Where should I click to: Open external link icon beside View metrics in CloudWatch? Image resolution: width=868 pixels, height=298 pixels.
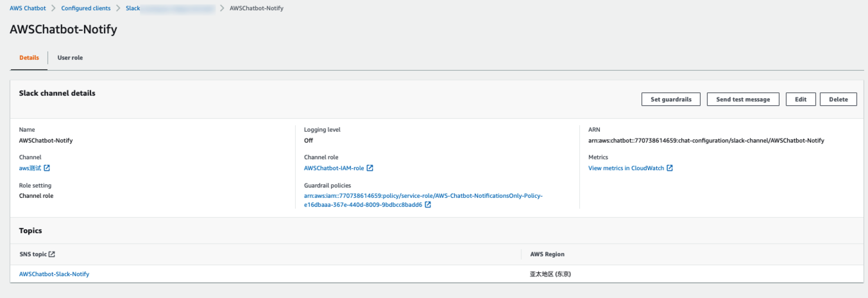point(669,168)
